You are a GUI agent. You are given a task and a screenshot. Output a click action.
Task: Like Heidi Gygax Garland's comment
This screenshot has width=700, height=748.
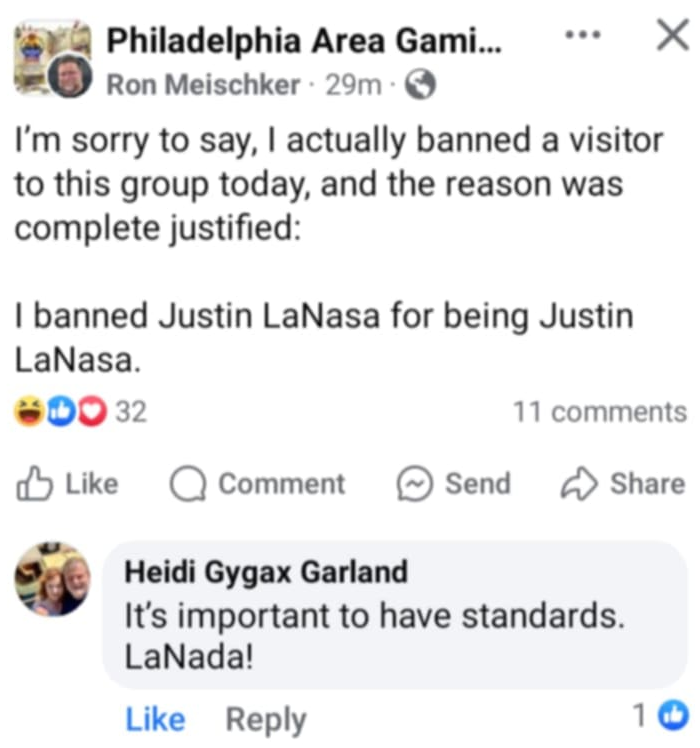(x=155, y=719)
